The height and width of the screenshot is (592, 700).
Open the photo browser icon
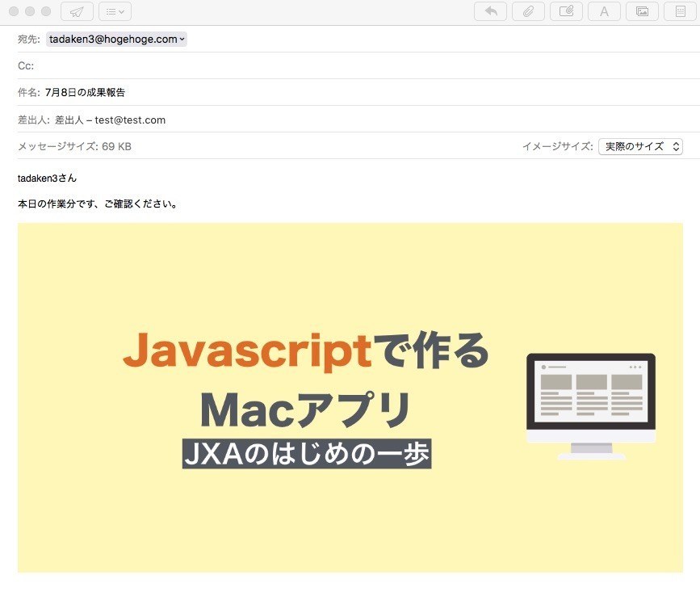[x=641, y=11]
